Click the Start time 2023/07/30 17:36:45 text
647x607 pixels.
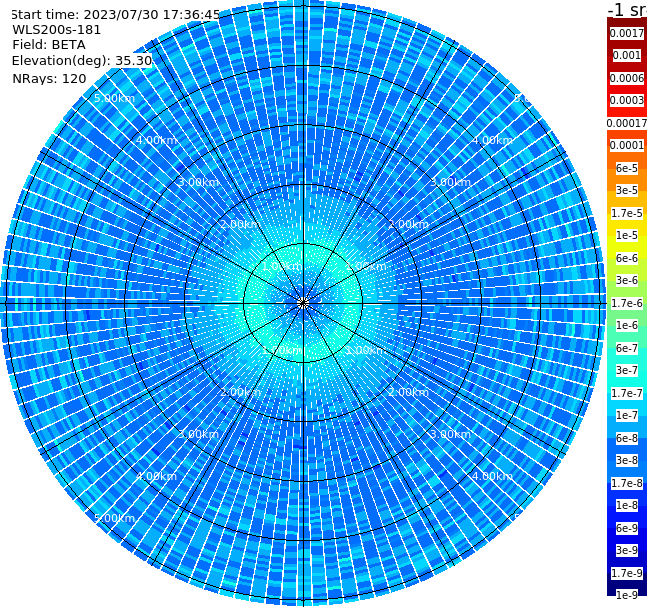pos(115,14)
